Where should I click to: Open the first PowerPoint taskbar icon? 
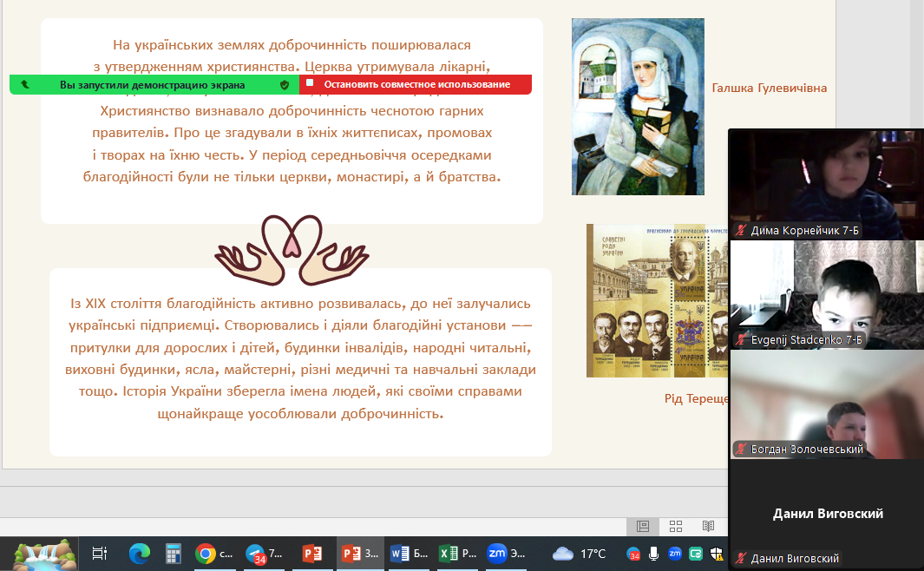point(312,554)
